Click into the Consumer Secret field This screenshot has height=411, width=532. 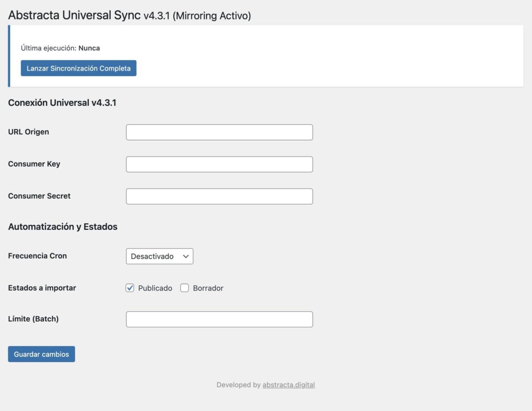pos(219,196)
